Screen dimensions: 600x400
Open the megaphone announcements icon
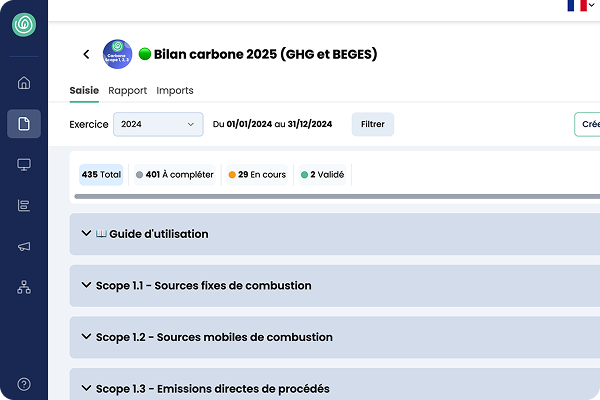(x=24, y=247)
